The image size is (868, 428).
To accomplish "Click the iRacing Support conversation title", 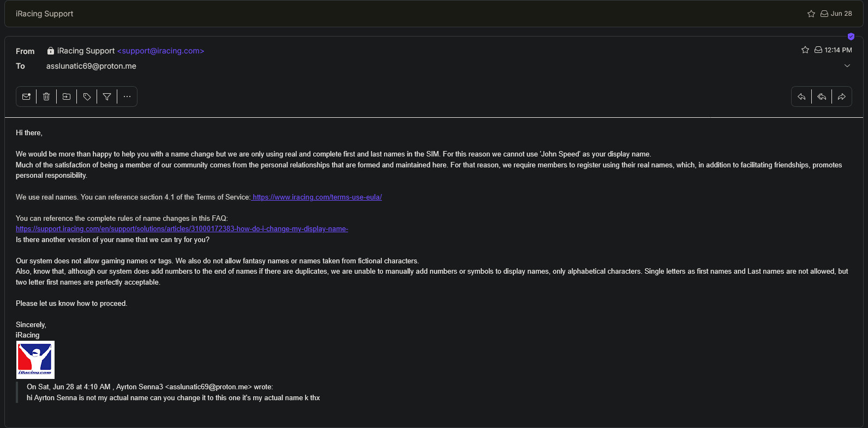I will click(44, 14).
